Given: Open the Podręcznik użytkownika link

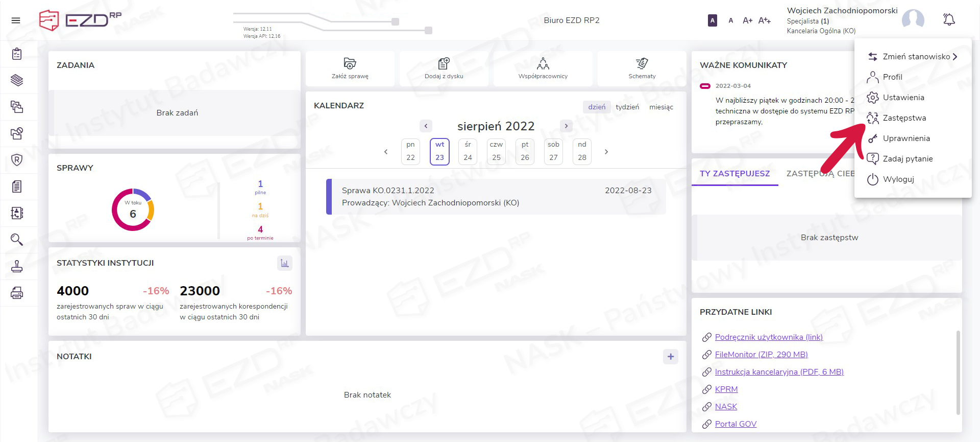Looking at the screenshot, I should (769, 337).
